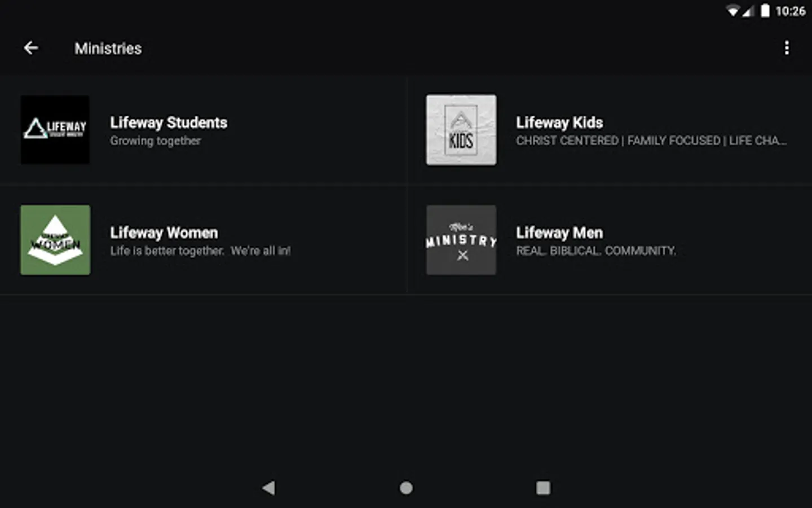
Task: Click 'Life is better together' subtitle
Action: 200,251
